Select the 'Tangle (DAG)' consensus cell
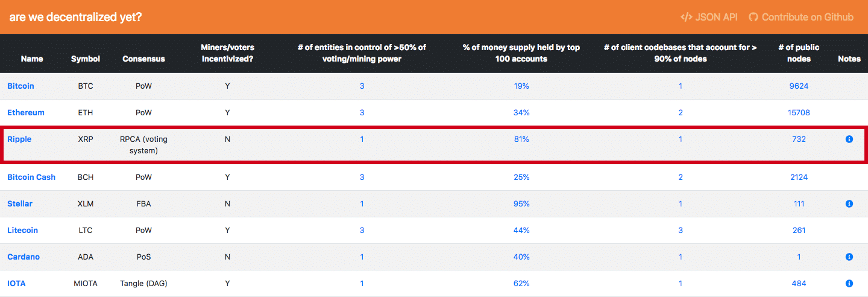868x297 pixels. 143,283
